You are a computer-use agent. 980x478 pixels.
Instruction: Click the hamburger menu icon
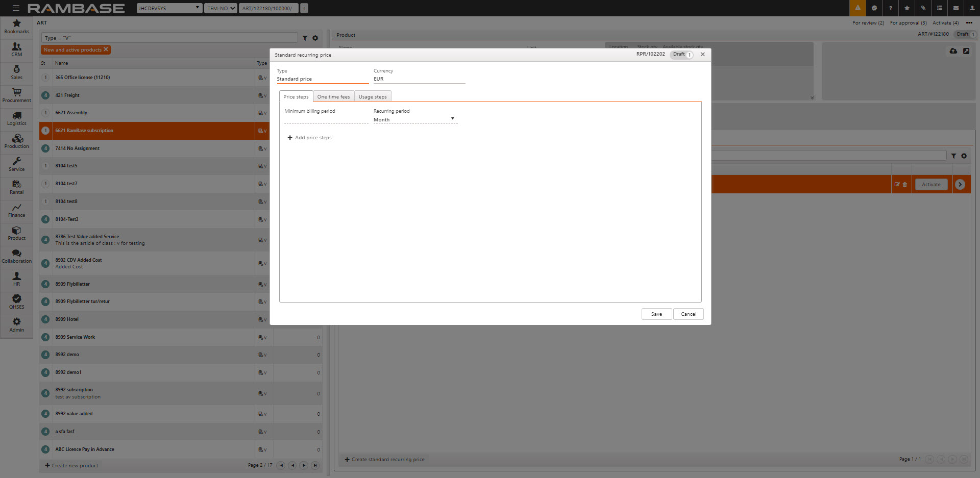(x=16, y=8)
